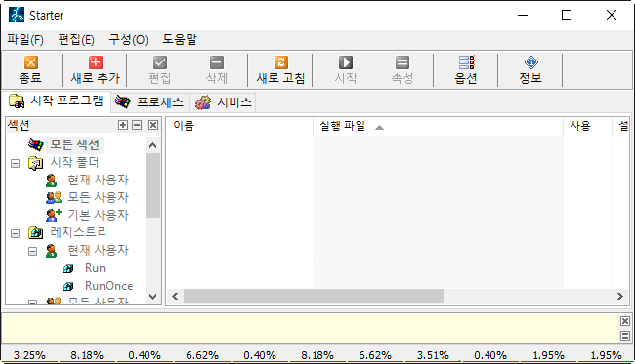Click the 시작 (start) toolbar icon

[346, 62]
